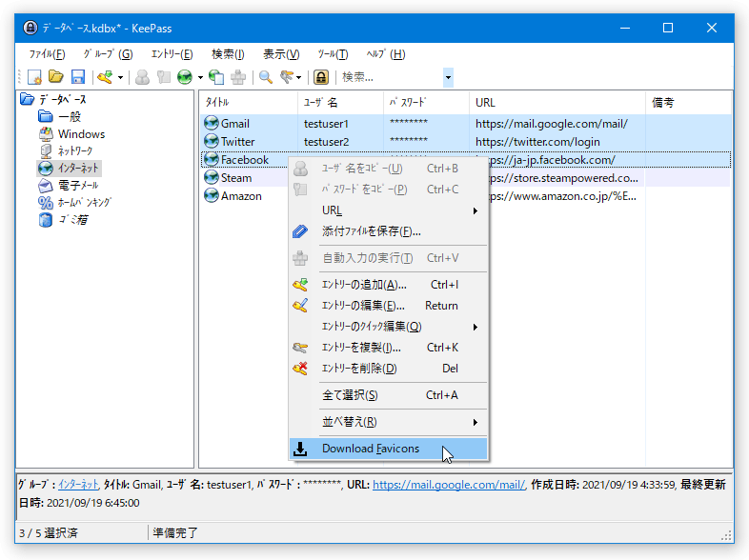Open the ファイル(F) menu
The image size is (749, 560).
[x=47, y=54]
